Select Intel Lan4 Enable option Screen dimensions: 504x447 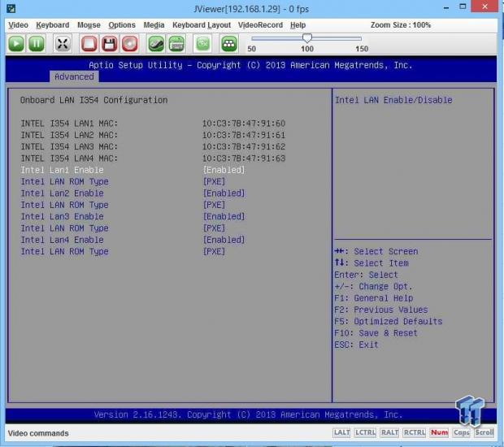coord(62,240)
